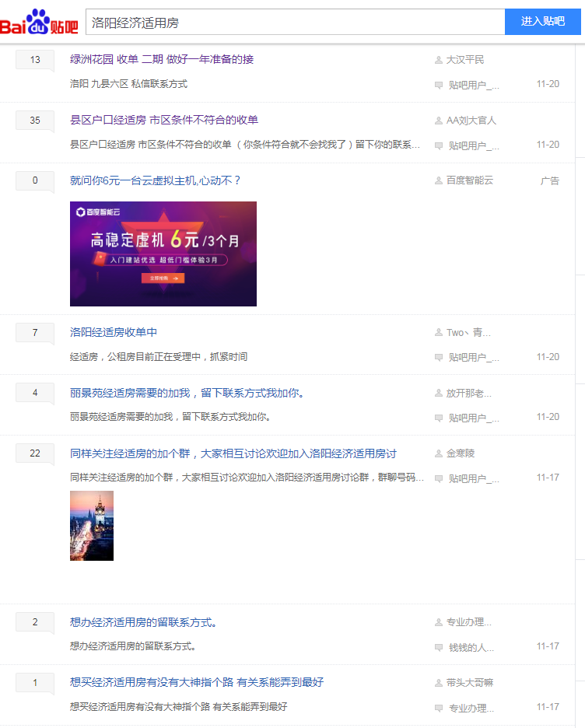Viewport: 585px width, 728px height.
Task: Click reply bubble icon beside 钱钱的人...
Action: coord(438,647)
